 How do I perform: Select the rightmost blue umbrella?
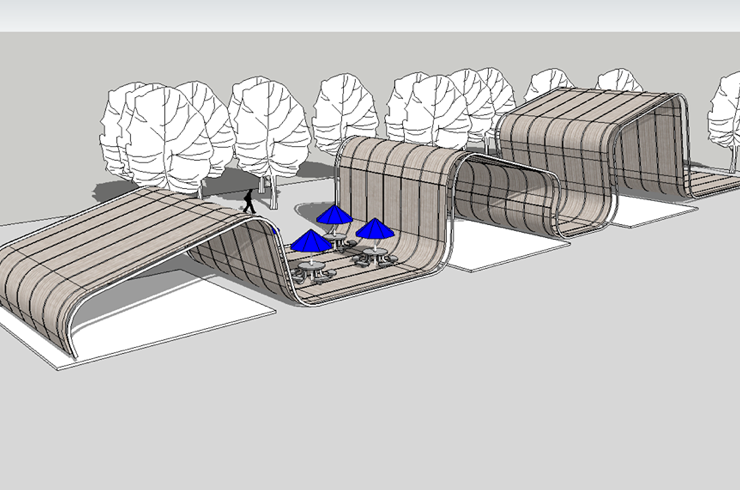(375, 229)
